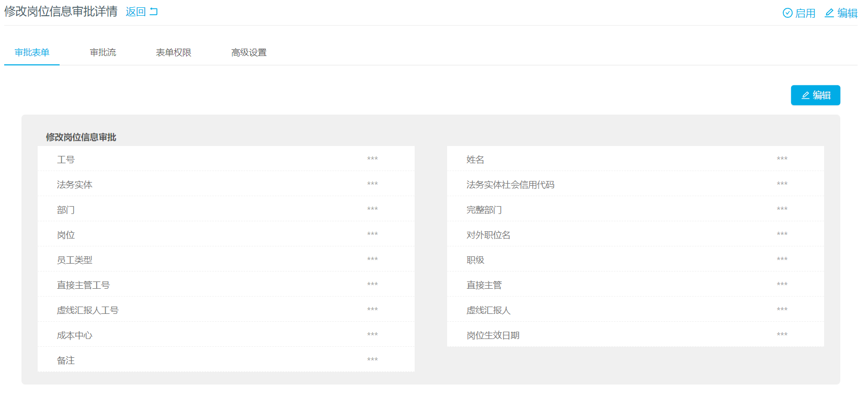Click the 启用 check-circle icon
The height and width of the screenshot is (407, 868).
(x=787, y=13)
